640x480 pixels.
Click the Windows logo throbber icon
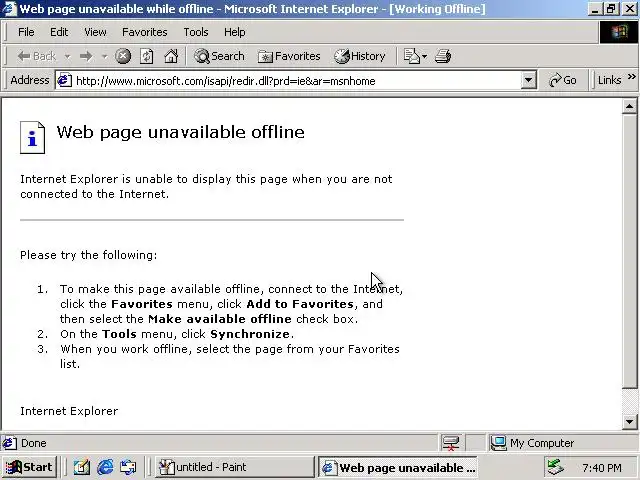(619, 32)
